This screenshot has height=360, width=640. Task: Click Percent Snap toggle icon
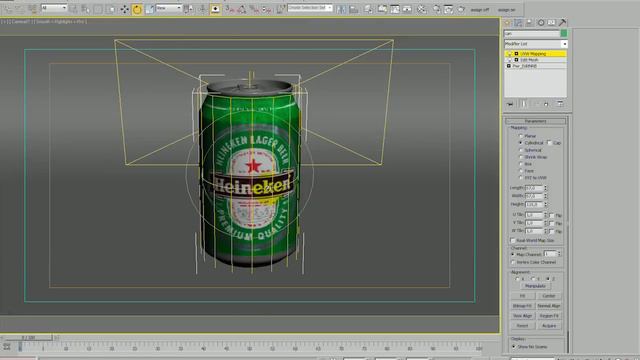[255, 9]
